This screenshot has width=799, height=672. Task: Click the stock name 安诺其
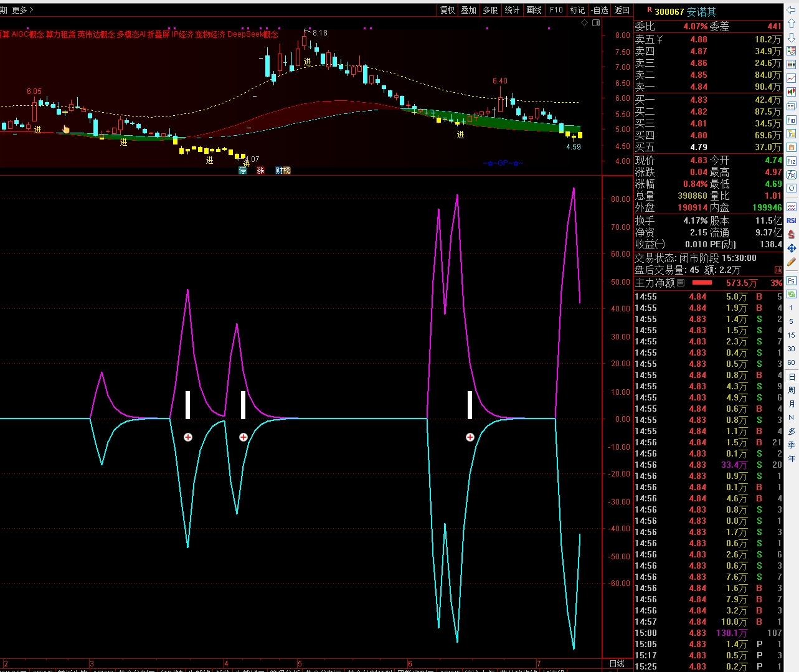point(702,12)
